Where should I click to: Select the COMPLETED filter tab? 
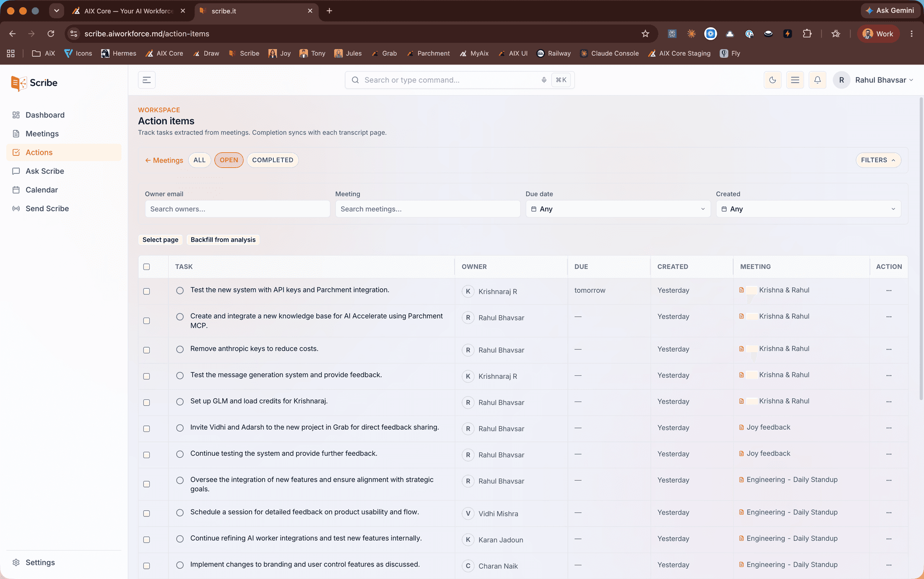pyautogui.click(x=272, y=160)
